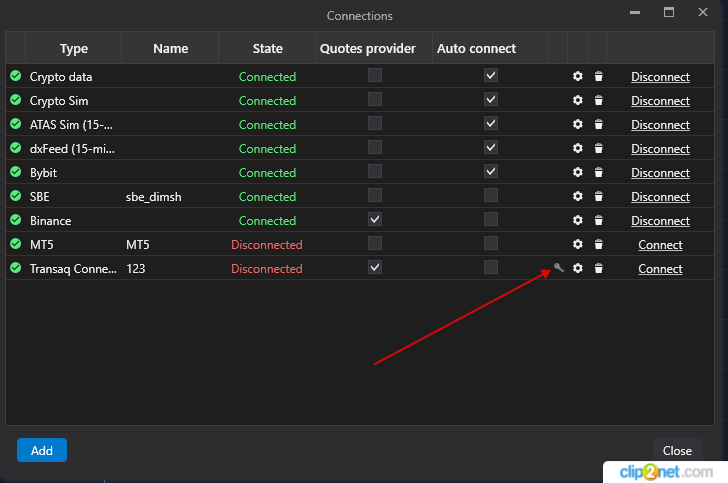Viewport: 728px width, 483px height.
Task: Enable Auto connect for MT5
Action: [x=491, y=243]
